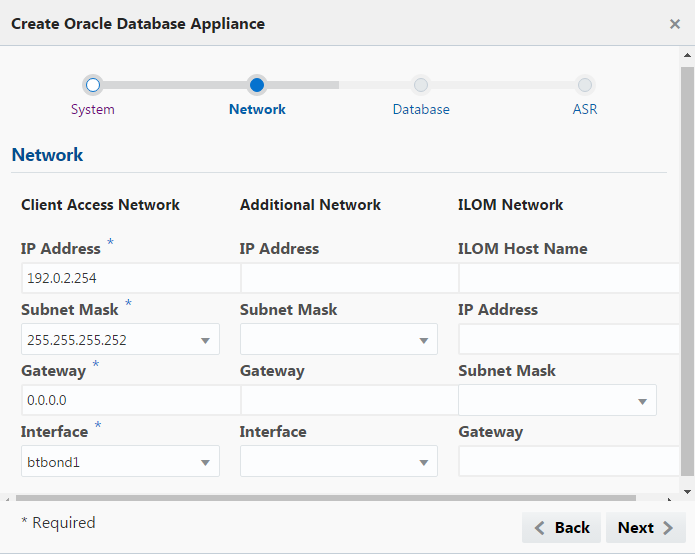Open Client Access Subnet Mask dropdown
Screen dimensions: 695x554
tap(120, 340)
